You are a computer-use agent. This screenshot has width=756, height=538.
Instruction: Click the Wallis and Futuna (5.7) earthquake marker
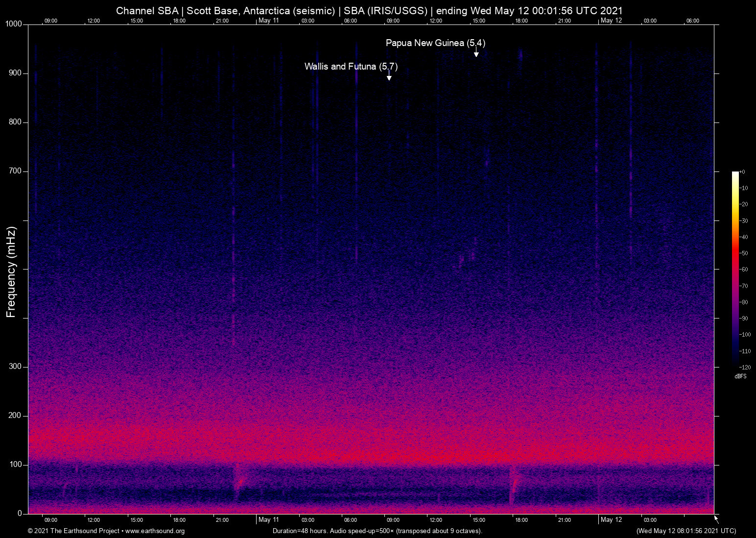point(351,66)
